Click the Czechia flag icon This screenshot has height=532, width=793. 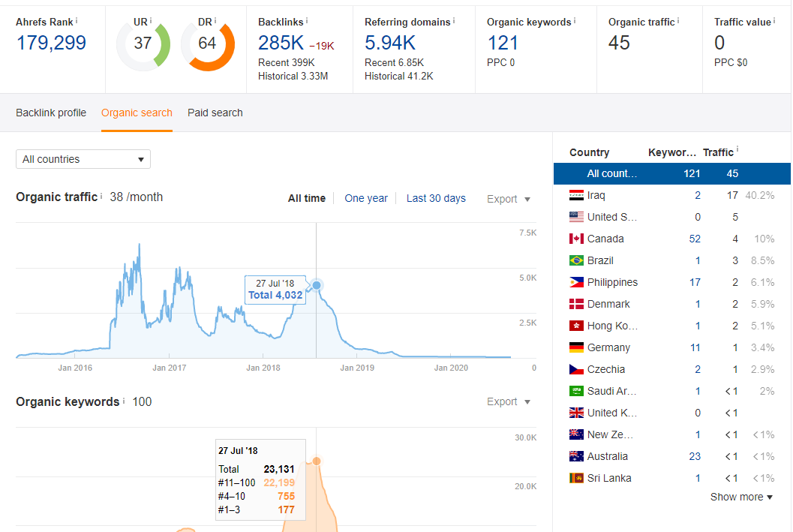pyautogui.click(x=576, y=369)
